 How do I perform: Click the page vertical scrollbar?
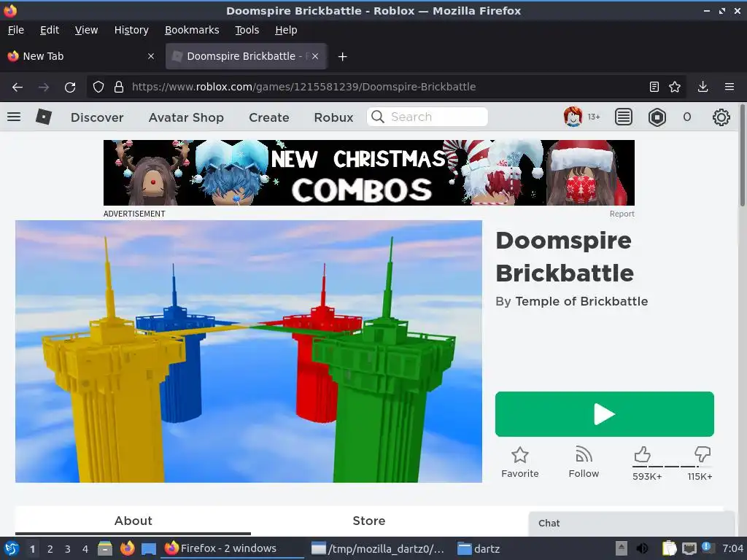742,156
